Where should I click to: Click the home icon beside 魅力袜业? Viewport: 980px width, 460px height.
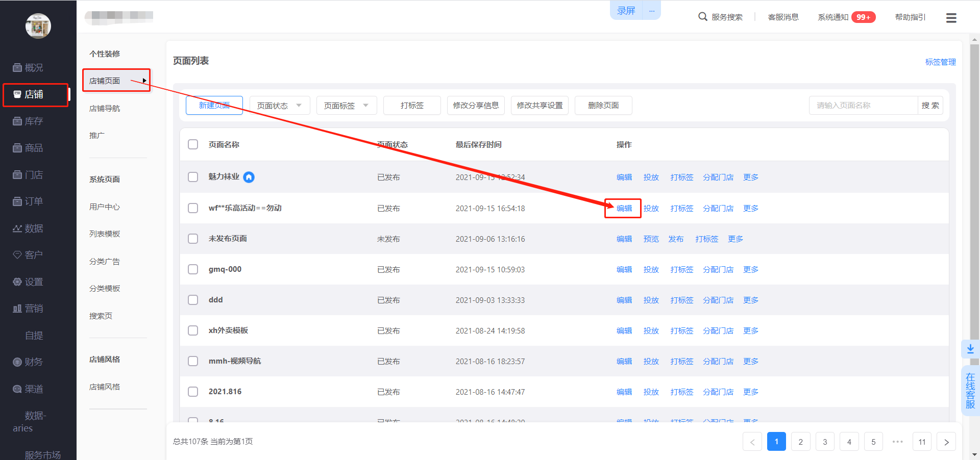[x=249, y=177]
